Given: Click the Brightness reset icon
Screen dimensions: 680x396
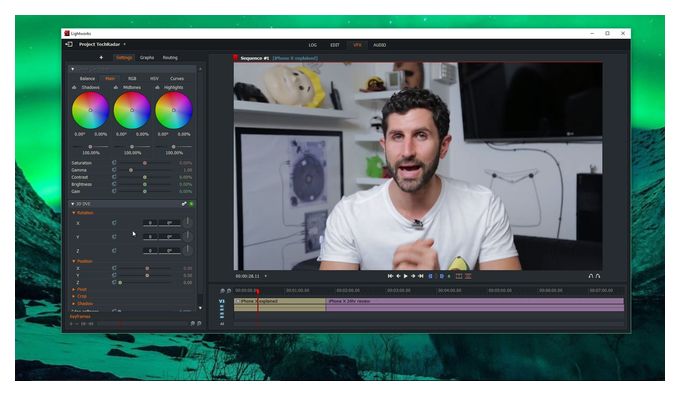Looking at the screenshot, I should click(x=114, y=184).
